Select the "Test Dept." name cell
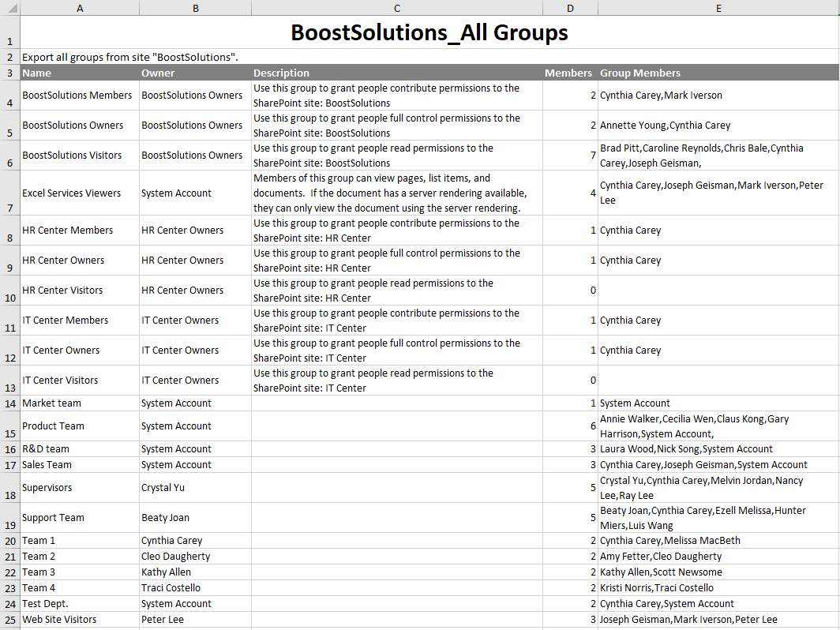 [79, 604]
